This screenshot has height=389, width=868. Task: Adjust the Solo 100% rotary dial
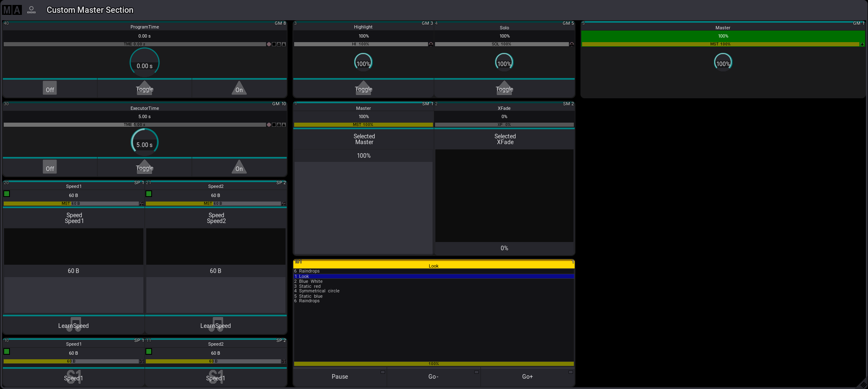[504, 62]
